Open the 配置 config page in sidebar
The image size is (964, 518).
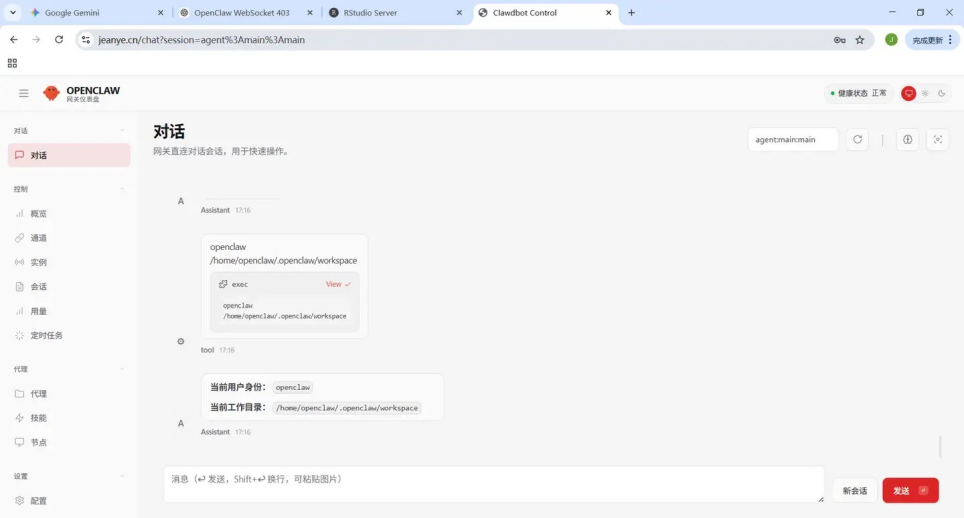(x=69, y=501)
